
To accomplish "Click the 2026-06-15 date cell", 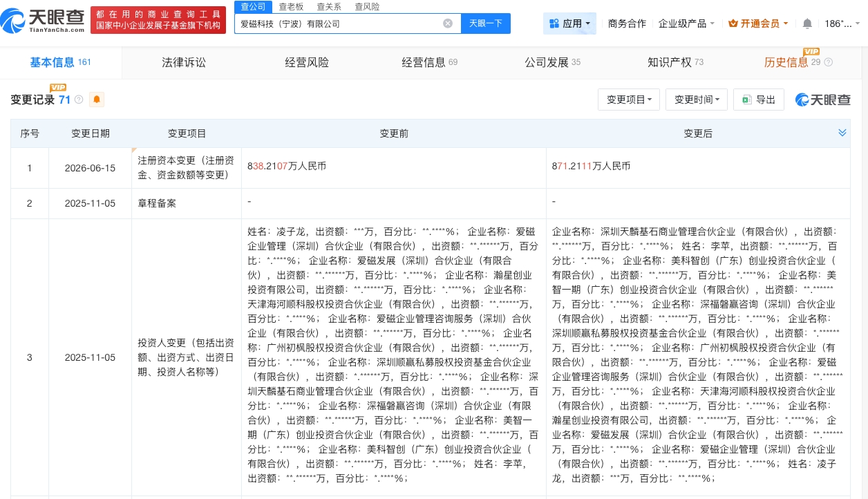I will tap(91, 167).
